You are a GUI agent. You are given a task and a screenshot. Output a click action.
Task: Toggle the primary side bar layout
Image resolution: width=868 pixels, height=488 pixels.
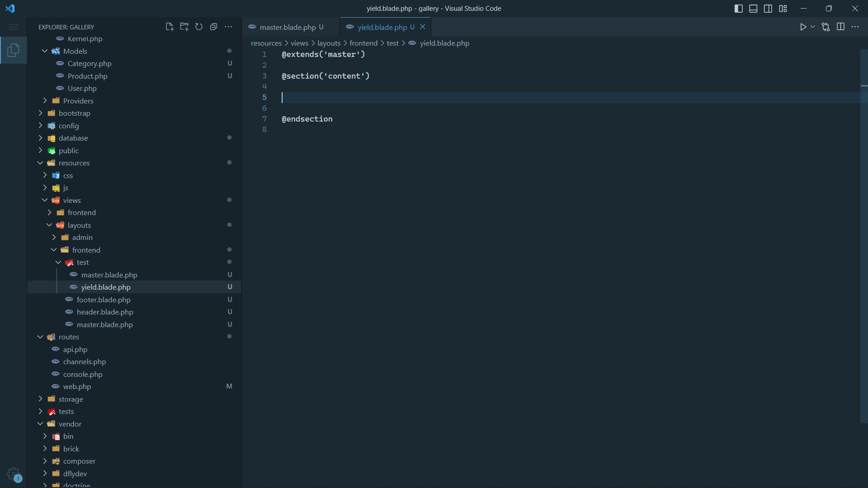coord(739,9)
